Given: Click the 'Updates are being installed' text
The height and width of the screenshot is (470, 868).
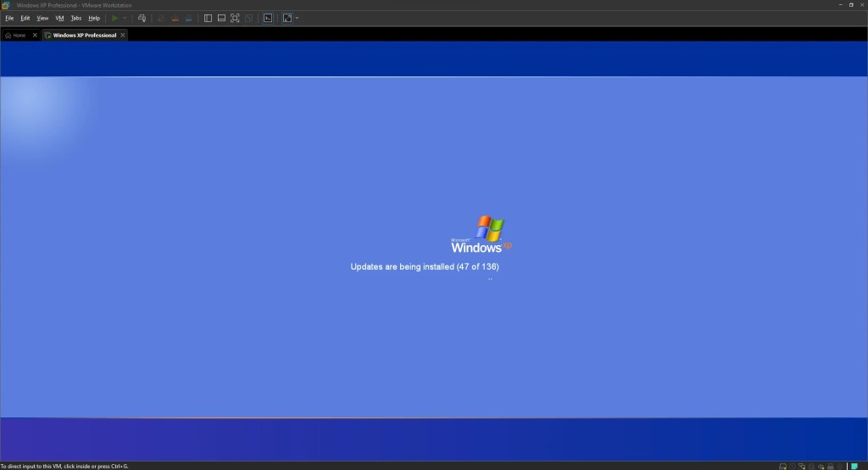Looking at the screenshot, I should [425, 266].
